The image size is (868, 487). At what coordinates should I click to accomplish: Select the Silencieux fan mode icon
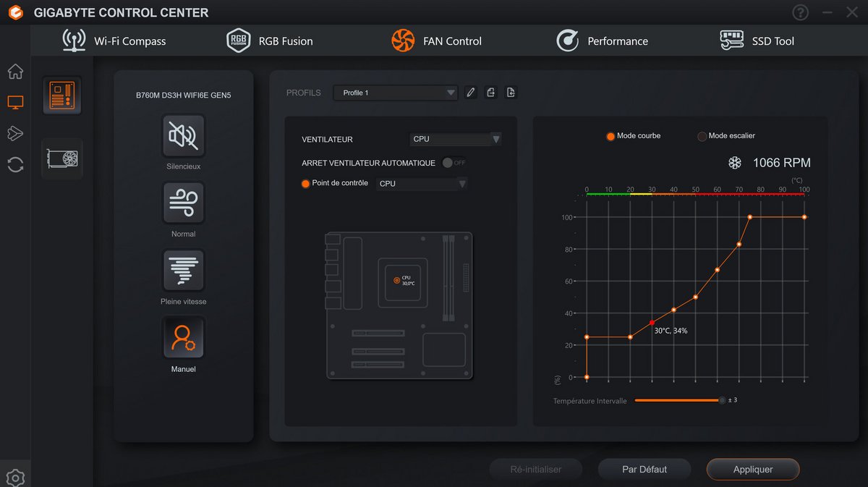[183, 135]
